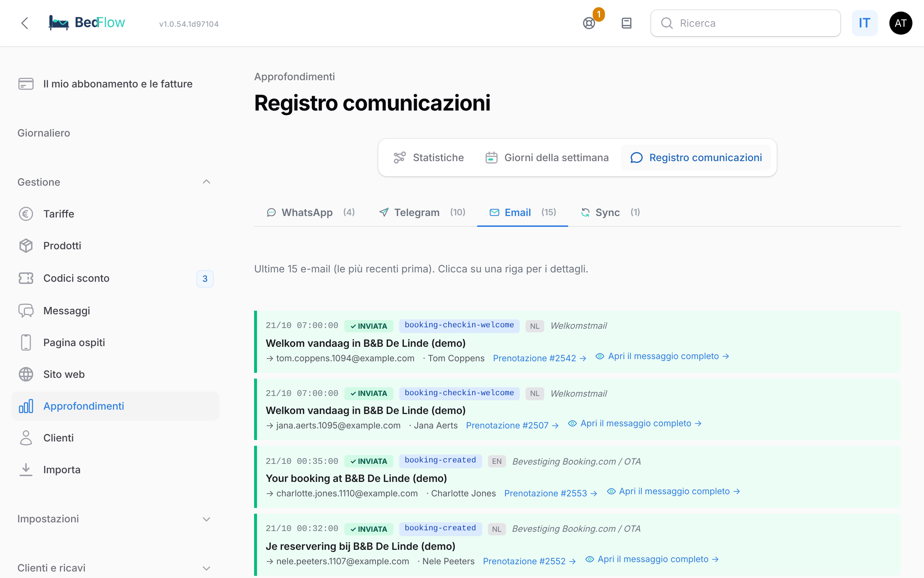Click the Codici sconto badge 3
924x578 pixels.
(205, 279)
